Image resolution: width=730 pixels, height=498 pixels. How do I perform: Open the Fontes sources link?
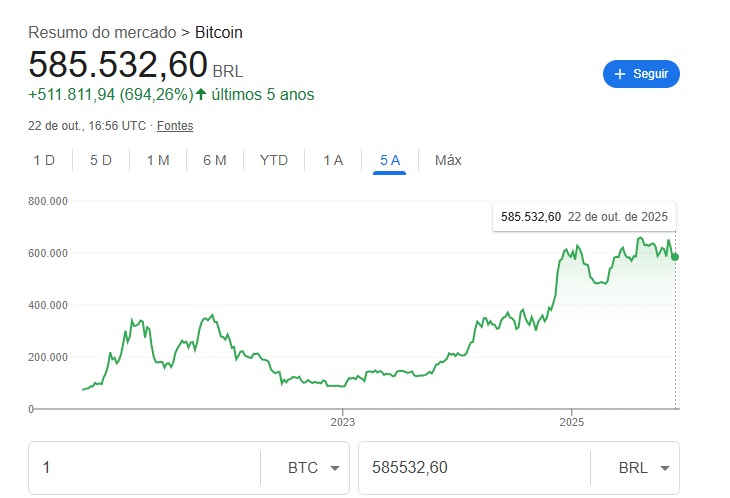pos(175,126)
